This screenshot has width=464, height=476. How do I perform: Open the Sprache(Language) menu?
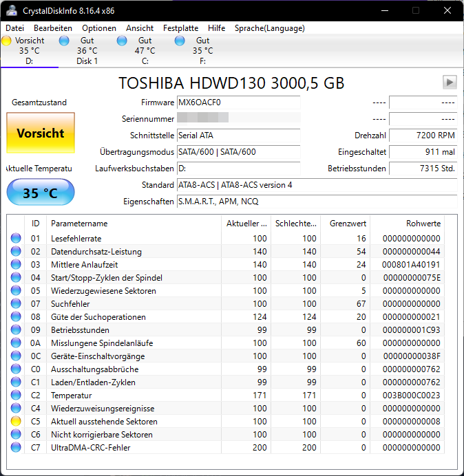click(x=270, y=28)
